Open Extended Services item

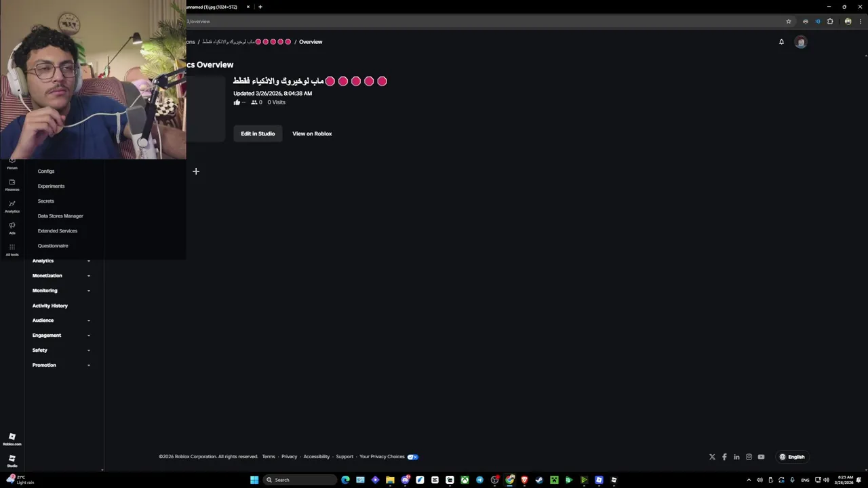tap(58, 231)
